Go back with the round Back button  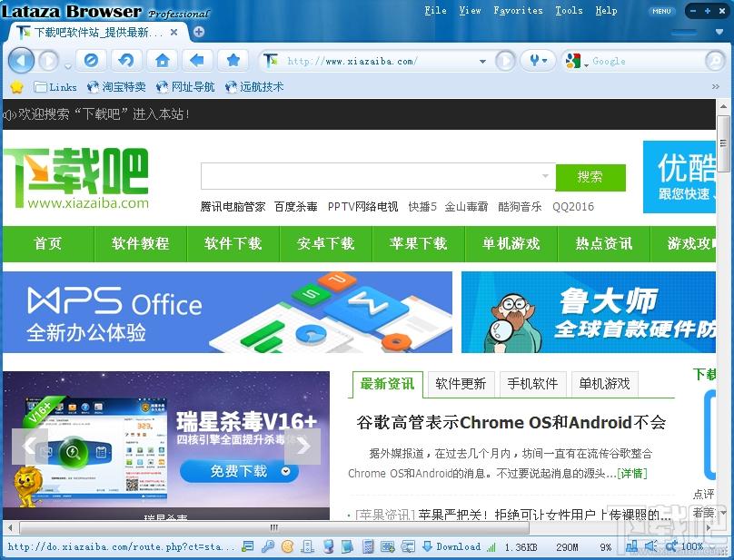[x=21, y=60]
